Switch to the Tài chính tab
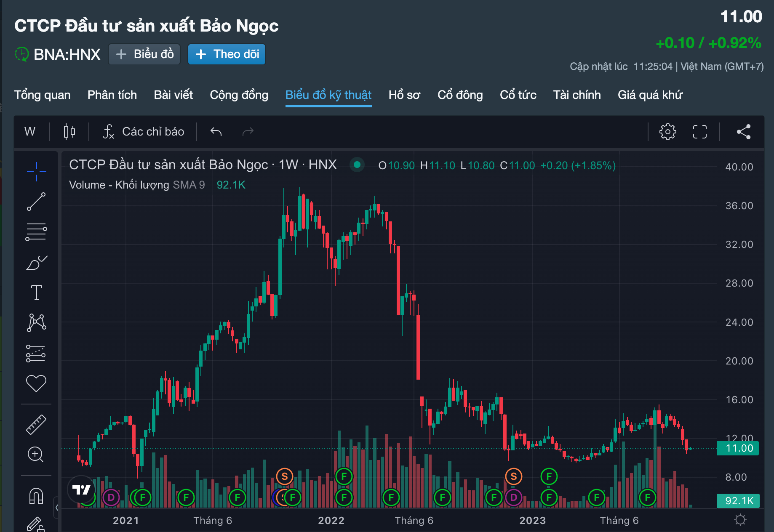Viewport: 774px width, 532px height. (577, 95)
